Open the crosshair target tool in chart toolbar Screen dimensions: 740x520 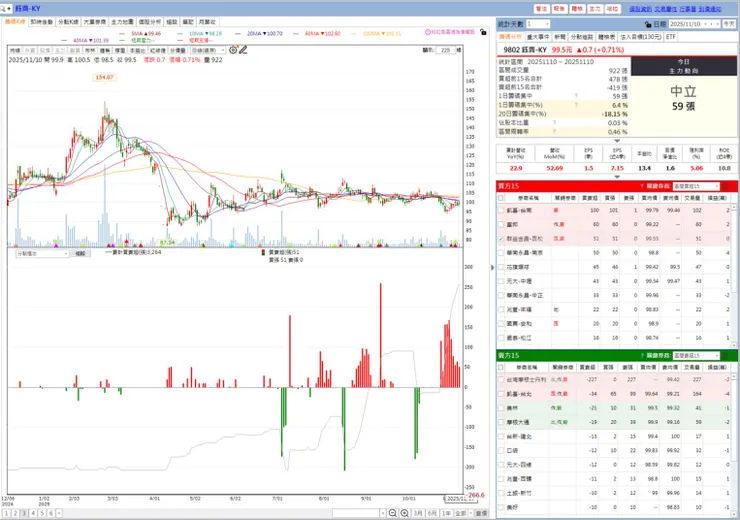[233, 50]
